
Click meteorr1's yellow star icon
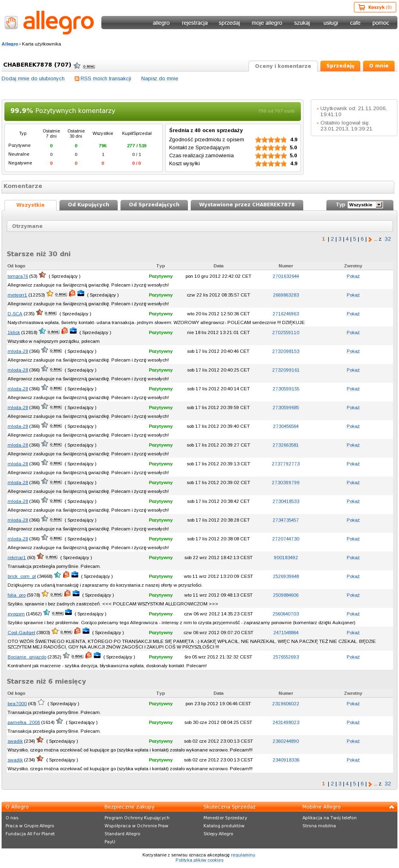pos(50,294)
